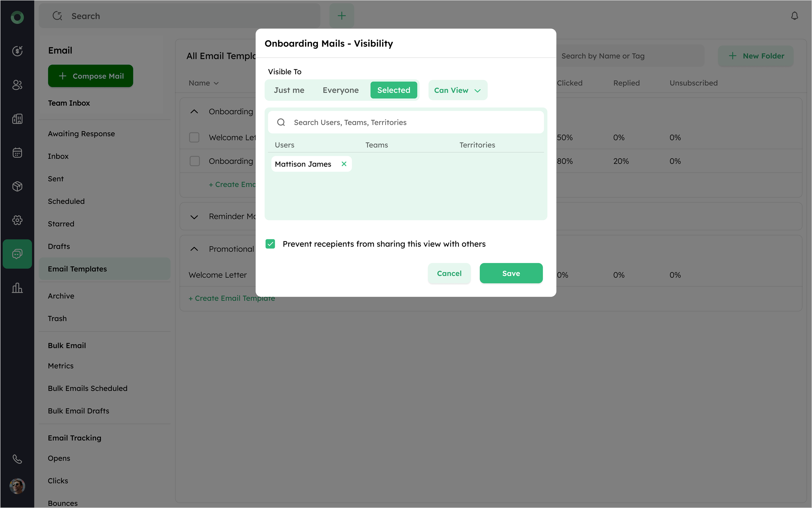Open the phone dialer icon

(x=17, y=459)
